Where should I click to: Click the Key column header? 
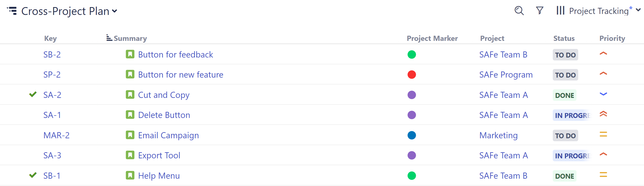pos(50,38)
